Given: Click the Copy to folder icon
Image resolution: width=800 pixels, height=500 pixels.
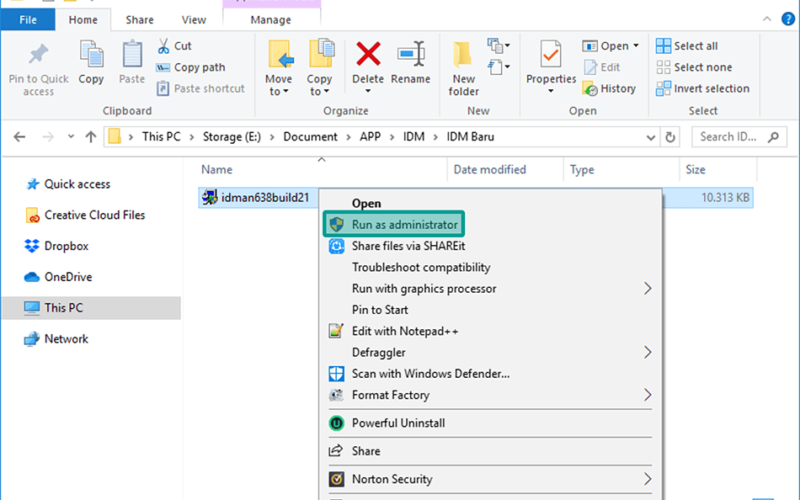Looking at the screenshot, I should tap(321, 54).
